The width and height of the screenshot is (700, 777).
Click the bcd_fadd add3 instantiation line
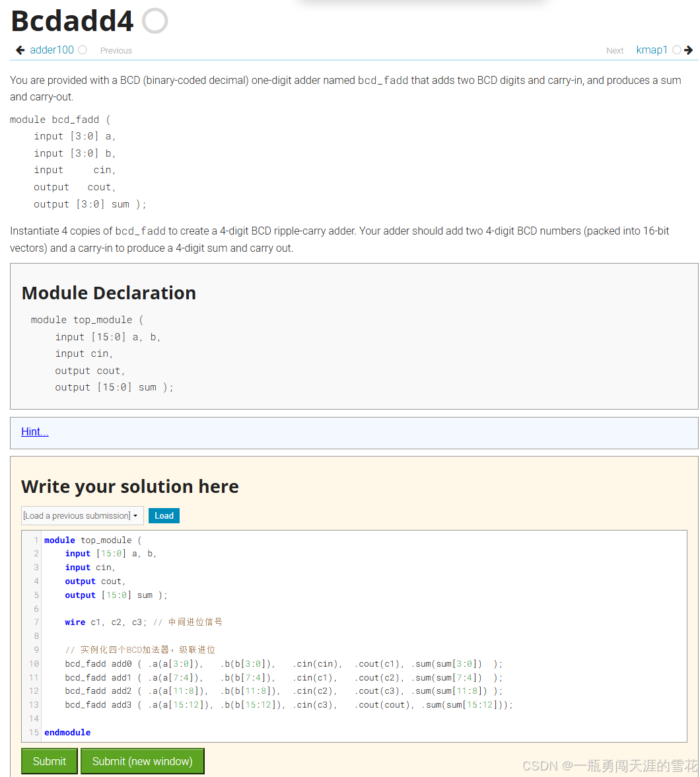click(x=289, y=705)
